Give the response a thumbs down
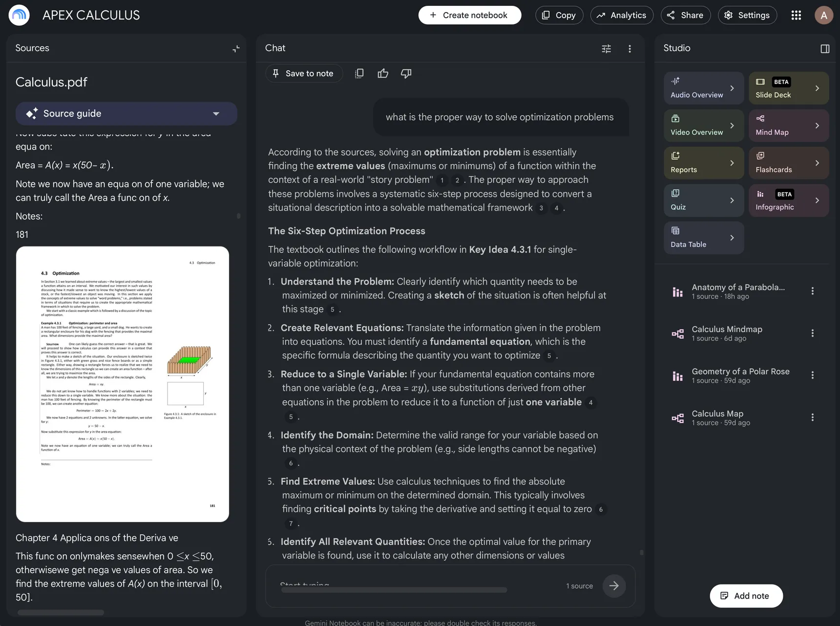 tap(406, 73)
